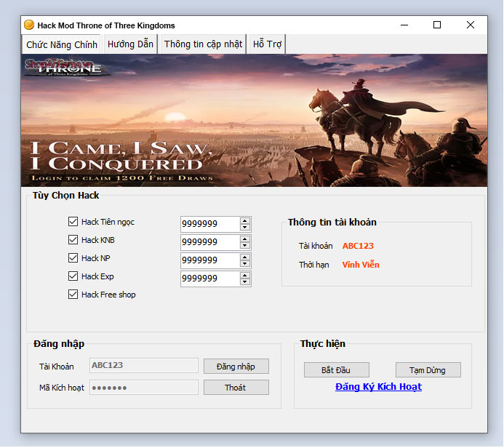The width and height of the screenshot is (504, 448).
Task: Click the Throne of Three Kingdoms banner image
Action: (255, 121)
